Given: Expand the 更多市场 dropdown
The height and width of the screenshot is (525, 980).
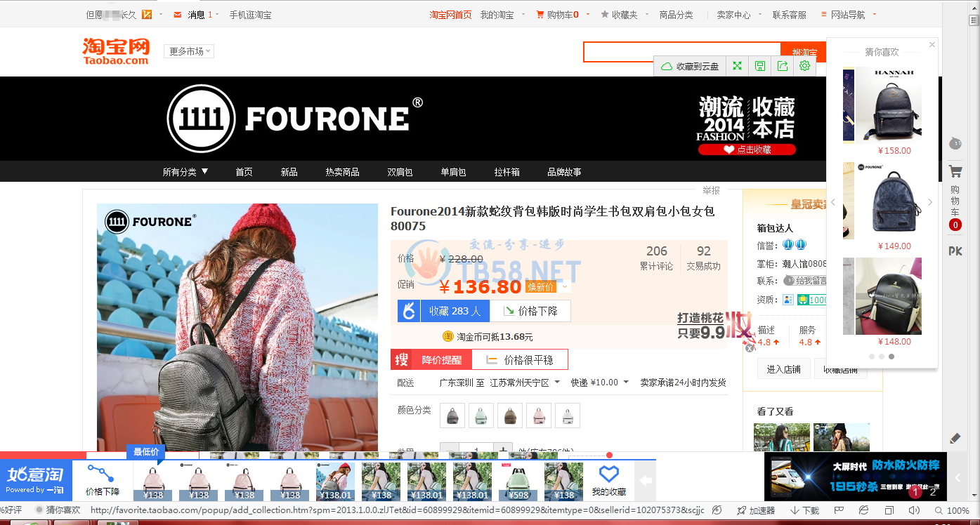Looking at the screenshot, I should click(x=189, y=51).
